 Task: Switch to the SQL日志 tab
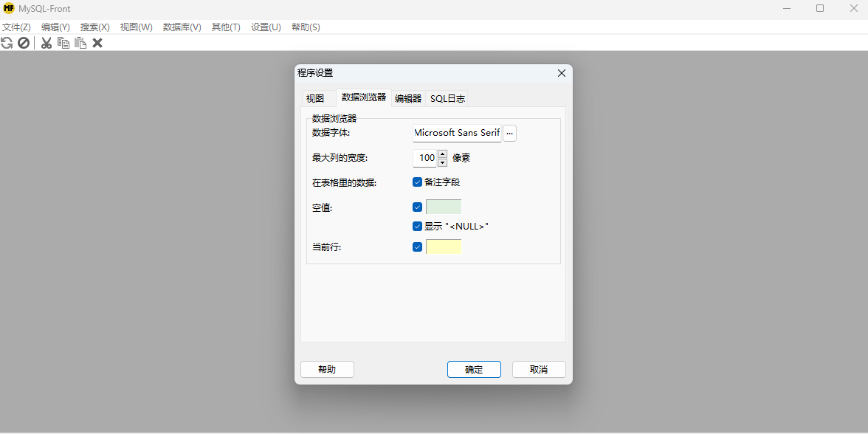(x=447, y=97)
